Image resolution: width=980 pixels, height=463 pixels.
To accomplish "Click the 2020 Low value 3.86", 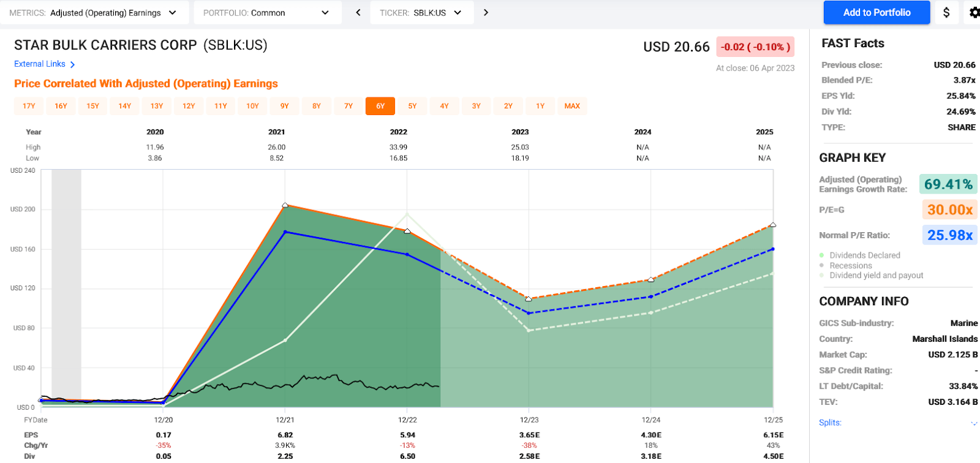I will 155,158.
